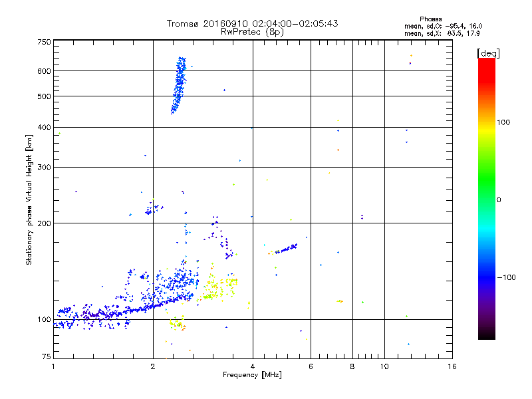Click the "mean, sd,X: 83.5, 17.9" line
The height and width of the screenshot is (399, 532).
442,34
